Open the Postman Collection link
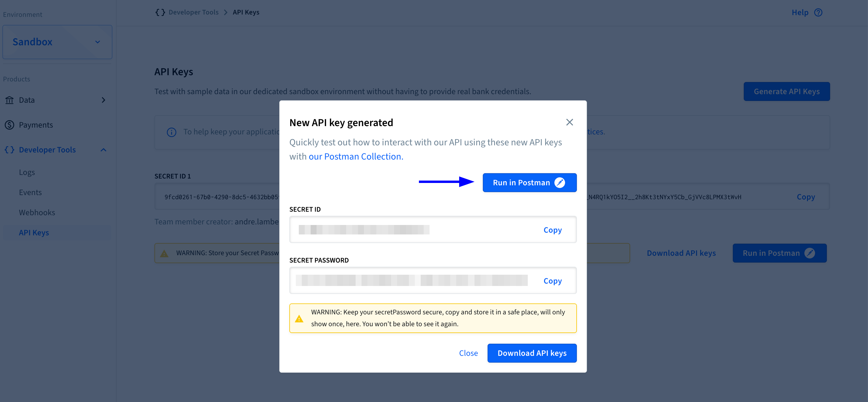 tap(356, 157)
